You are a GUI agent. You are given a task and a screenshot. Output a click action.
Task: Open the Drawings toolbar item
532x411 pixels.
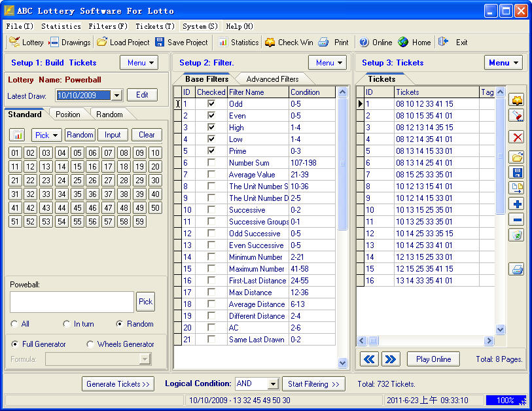point(69,42)
